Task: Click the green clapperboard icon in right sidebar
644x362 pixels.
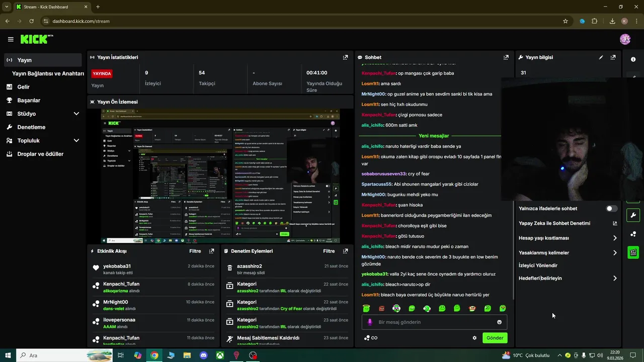Action: pos(633,252)
